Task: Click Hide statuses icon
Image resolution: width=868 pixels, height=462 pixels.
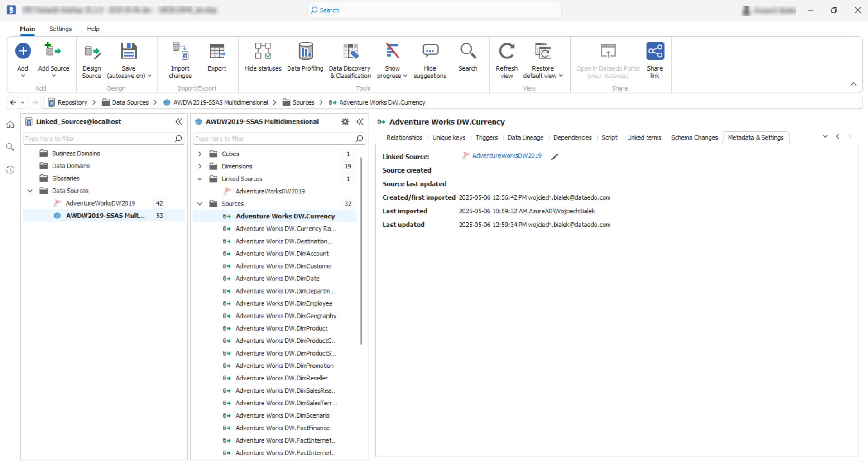Action: point(263,51)
